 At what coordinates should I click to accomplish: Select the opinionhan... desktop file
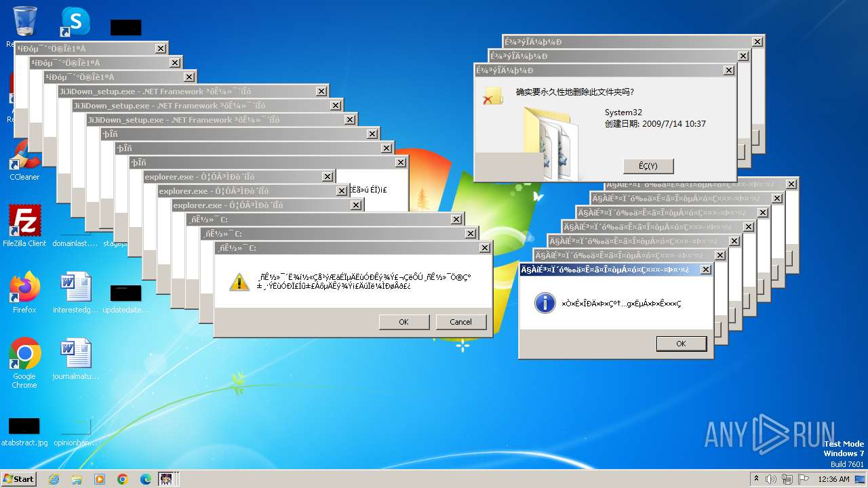click(x=75, y=431)
